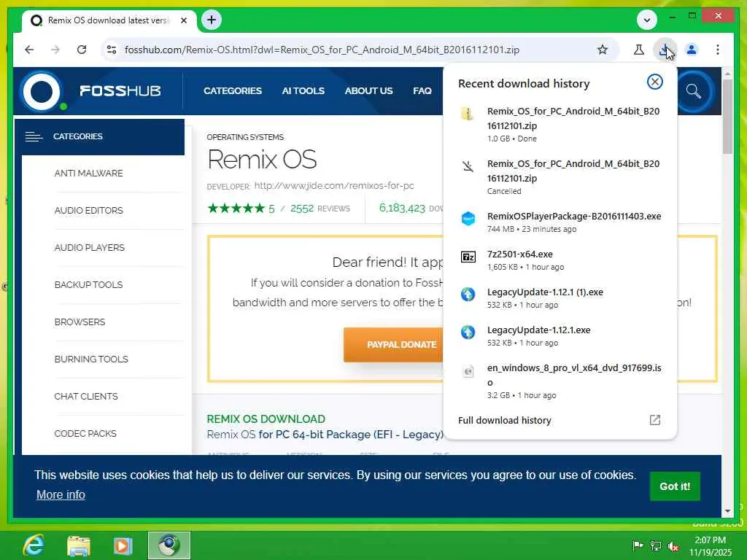Click scrollbar down arrow

click(x=727, y=511)
